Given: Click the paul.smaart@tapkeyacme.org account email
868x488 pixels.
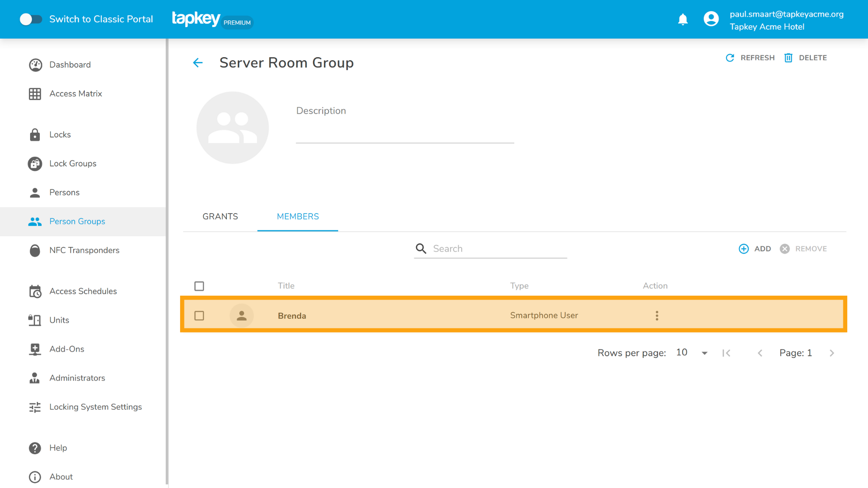Looking at the screenshot, I should point(787,14).
